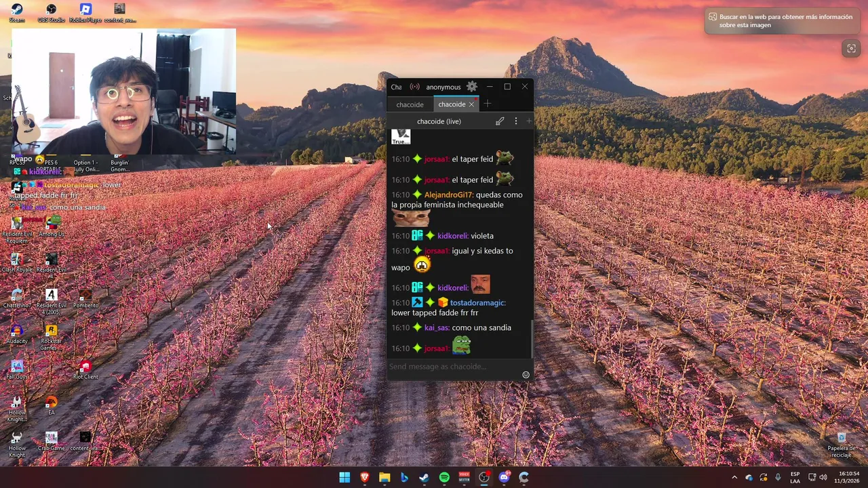The image size is (868, 488).
Task: Open the EA app desktop shortcut
Action: (52, 405)
